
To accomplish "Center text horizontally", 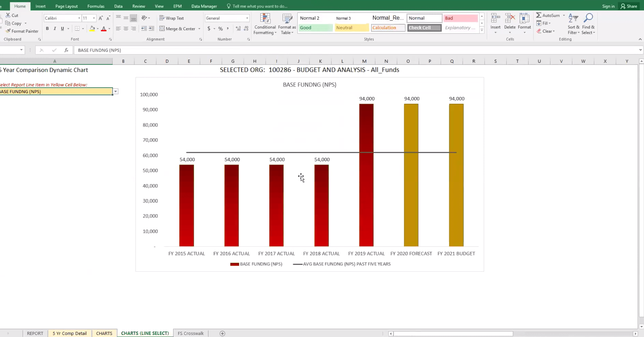I will pyautogui.click(x=126, y=29).
